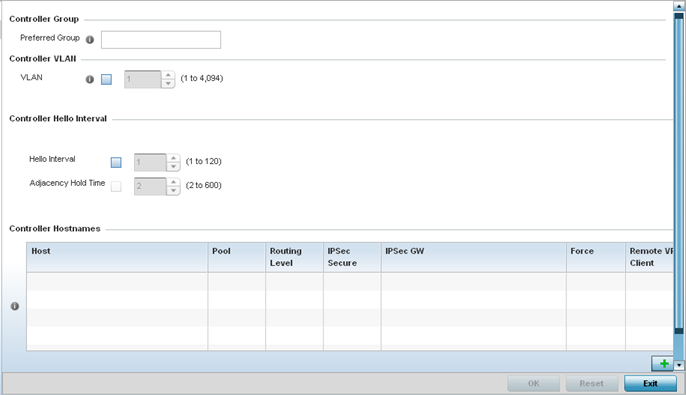This screenshot has width=686, height=395.
Task: Decrease Hello Interval with the down arrow
Action: click(x=173, y=167)
